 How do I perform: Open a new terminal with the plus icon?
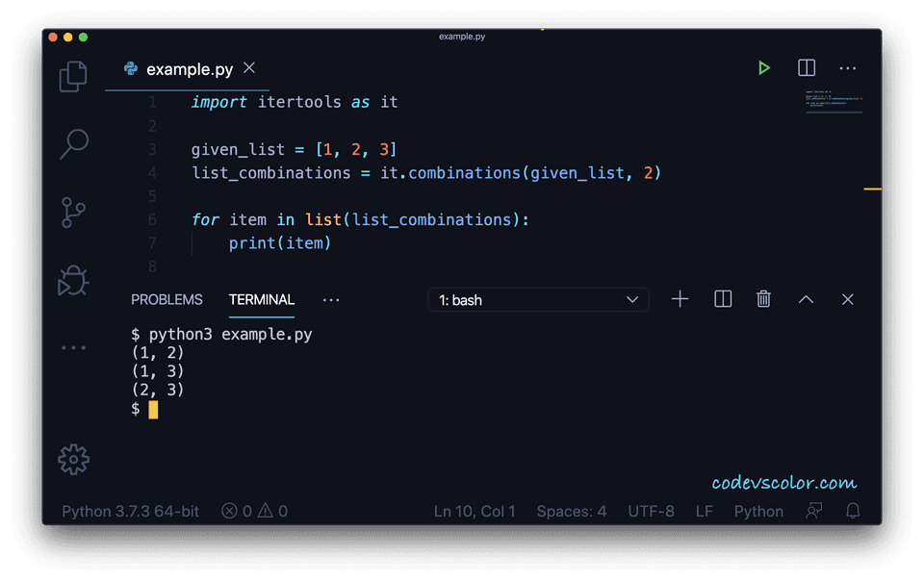pyautogui.click(x=680, y=299)
